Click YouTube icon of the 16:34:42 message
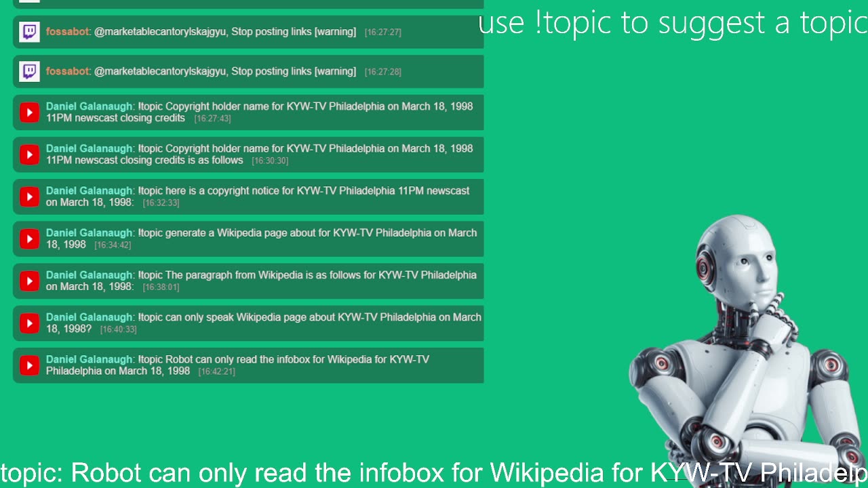868x488 pixels. pyautogui.click(x=29, y=239)
